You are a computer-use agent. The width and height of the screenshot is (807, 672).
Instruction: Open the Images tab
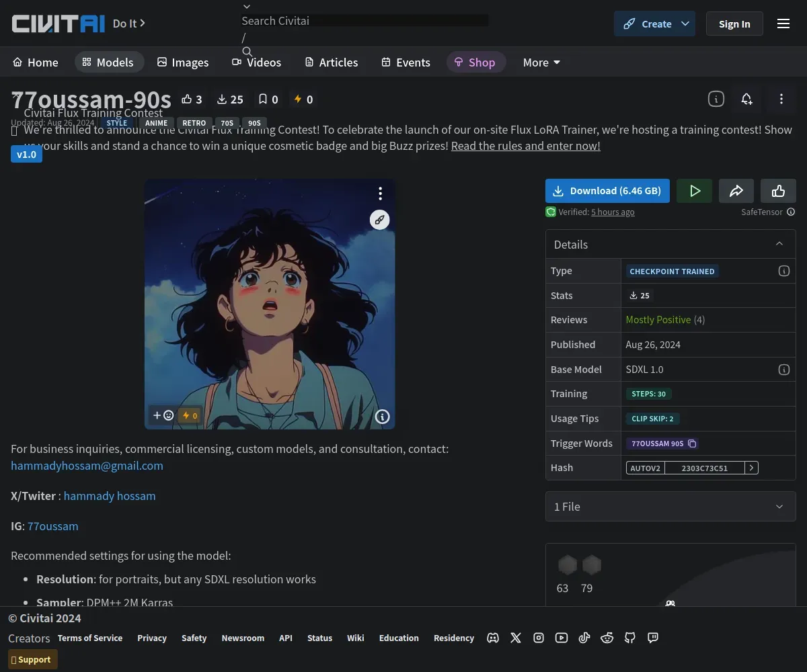coord(183,62)
